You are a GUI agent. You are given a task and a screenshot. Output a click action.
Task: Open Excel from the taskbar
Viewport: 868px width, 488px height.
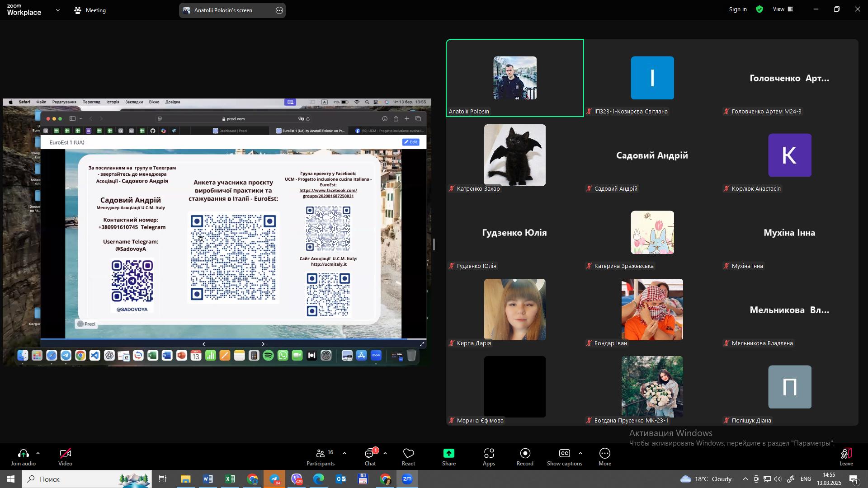[x=230, y=479]
